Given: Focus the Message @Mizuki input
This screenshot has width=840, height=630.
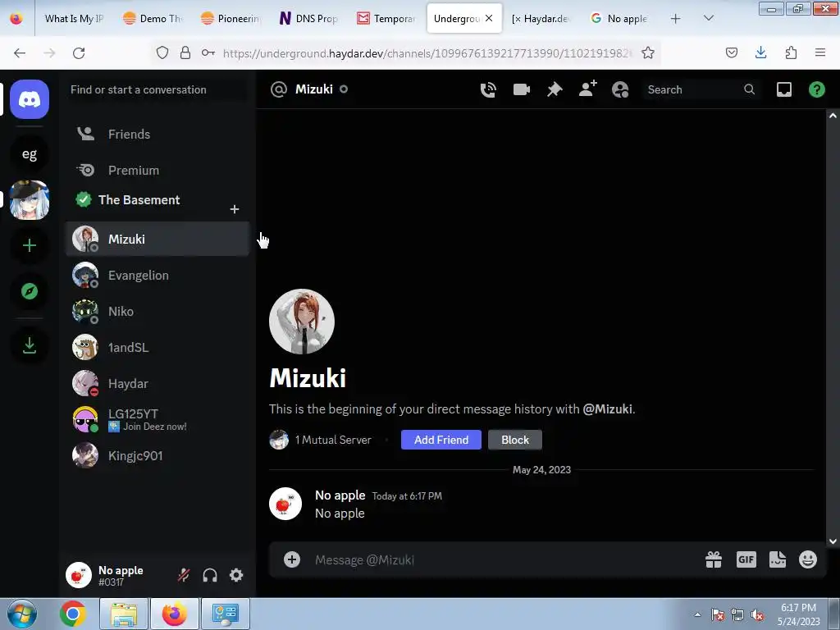Looking at the screenshot, I should (504, 559).
